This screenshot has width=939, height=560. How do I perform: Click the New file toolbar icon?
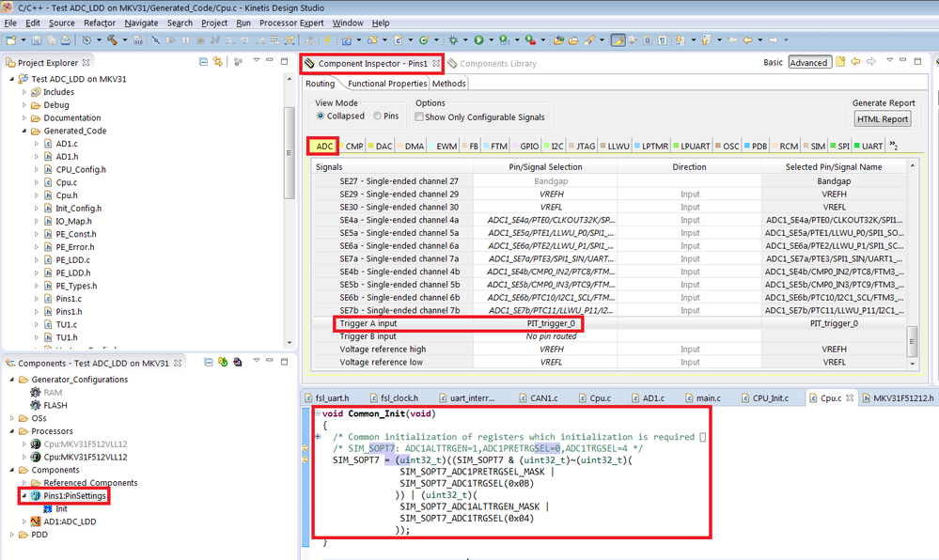11,40
